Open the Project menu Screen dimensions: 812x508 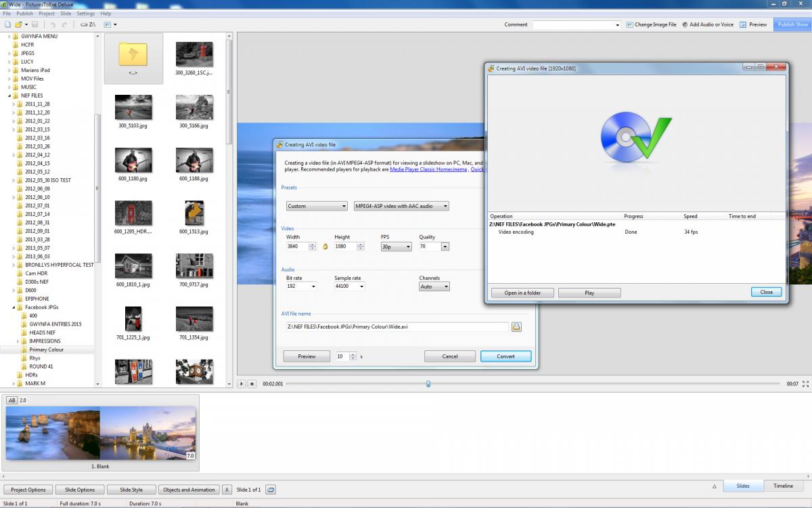(x=47, y=14)
